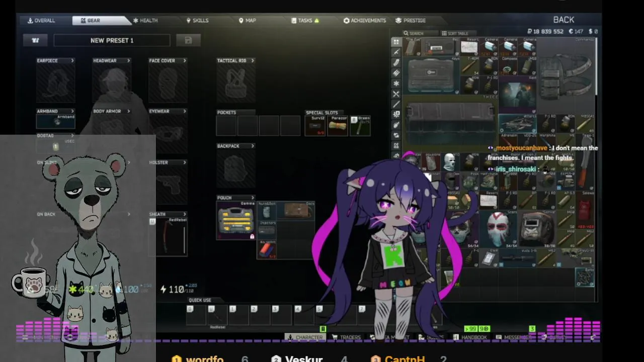Open Handbook from the bottom bar
The image size is (644, 362).
pyautogui.click(x=470, y=337)
